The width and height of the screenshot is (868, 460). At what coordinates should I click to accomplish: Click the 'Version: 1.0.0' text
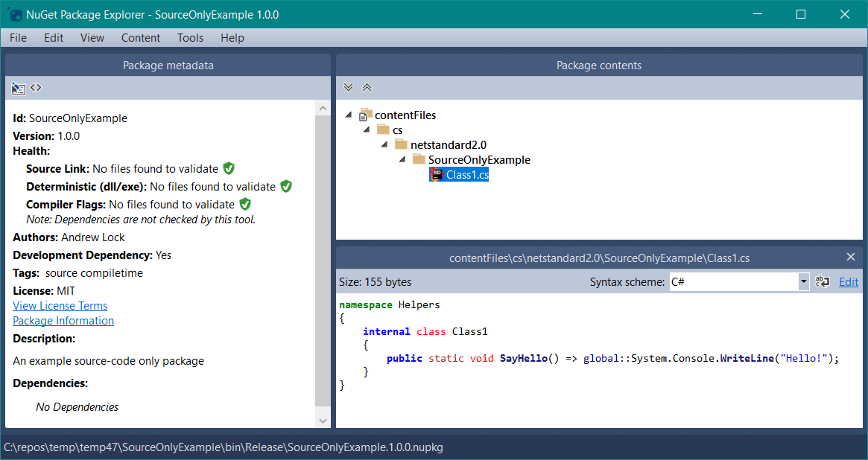(46, 136)
